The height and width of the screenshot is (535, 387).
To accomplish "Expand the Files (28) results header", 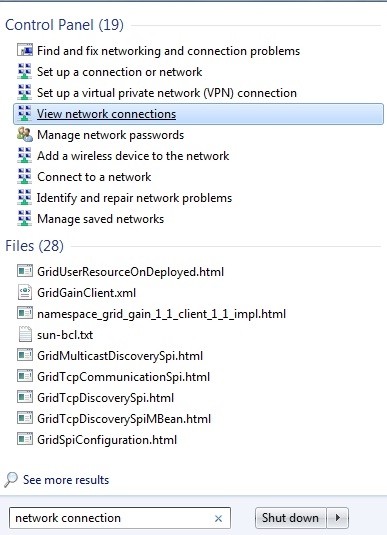I will [x=34, y=246].
